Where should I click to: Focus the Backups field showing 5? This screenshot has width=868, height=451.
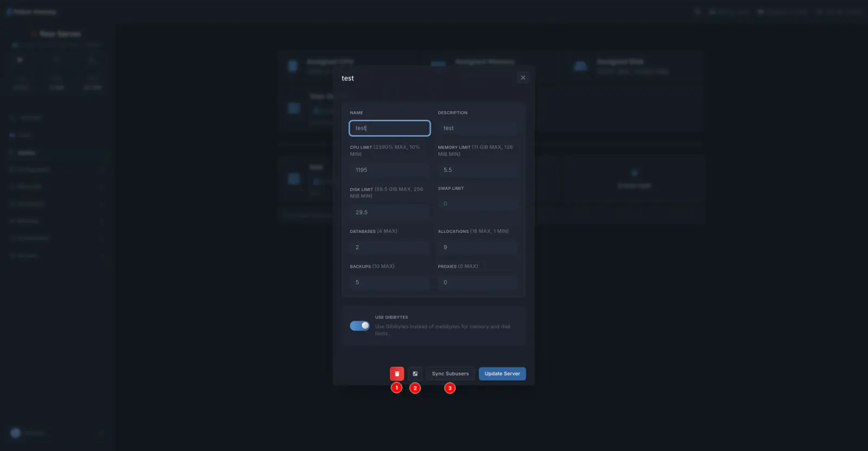pyautogui.click(x=390, y=283)
